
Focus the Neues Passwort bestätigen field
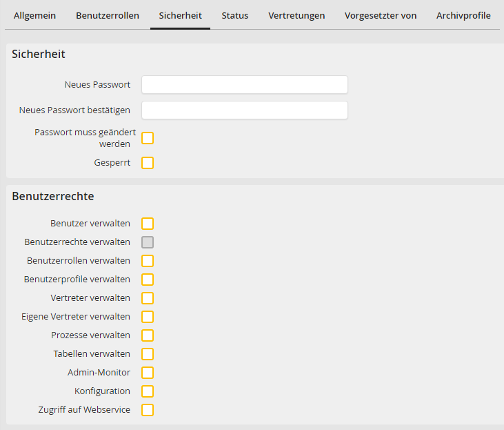(x=244, y=110)
